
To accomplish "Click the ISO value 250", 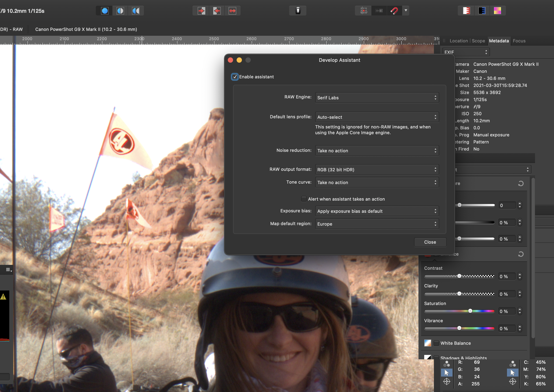I will click(x=477, y=114).
